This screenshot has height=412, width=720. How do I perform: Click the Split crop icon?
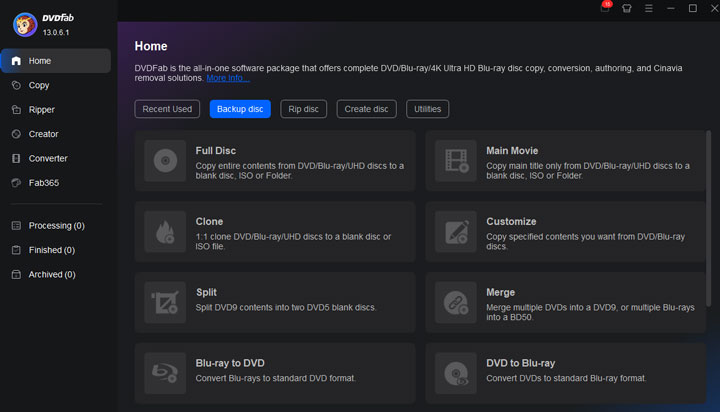tap(165, 302)
